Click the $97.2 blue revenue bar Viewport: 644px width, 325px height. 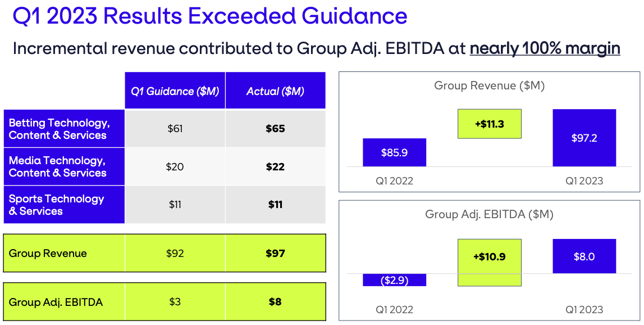click(584, 138)
